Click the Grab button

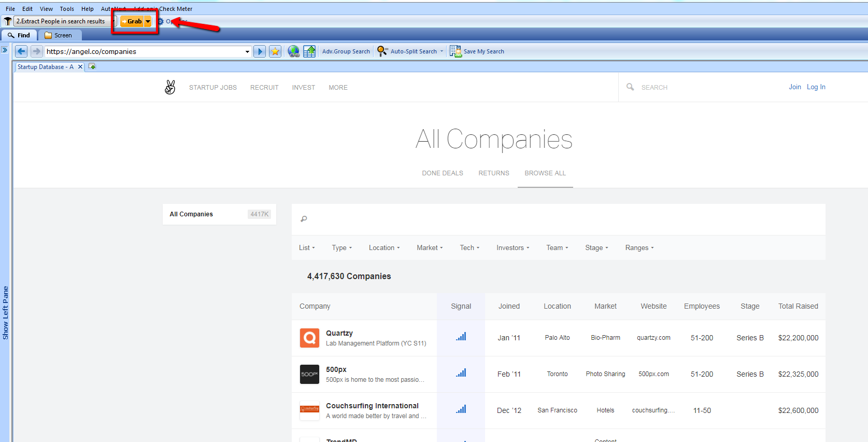click(x=132, y=21)
